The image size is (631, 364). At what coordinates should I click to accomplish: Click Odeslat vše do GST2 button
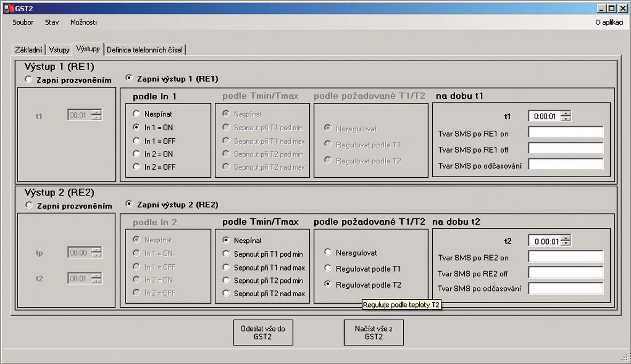point(263,332)
